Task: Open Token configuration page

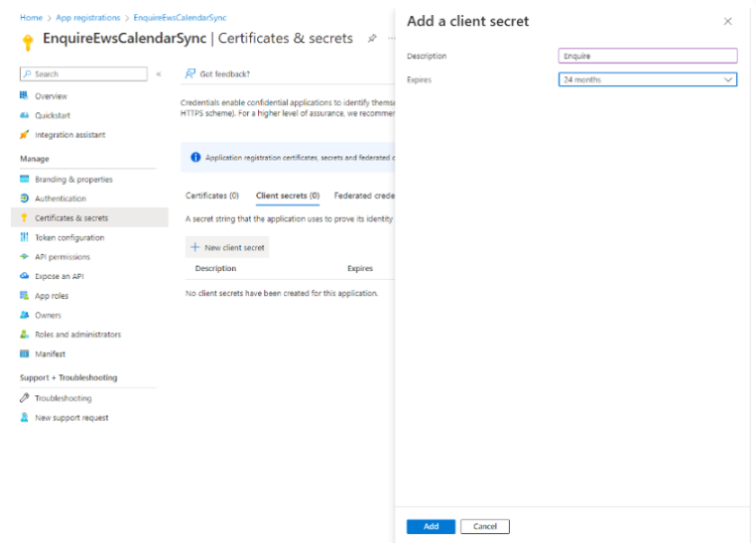Action: coord(69,237)
